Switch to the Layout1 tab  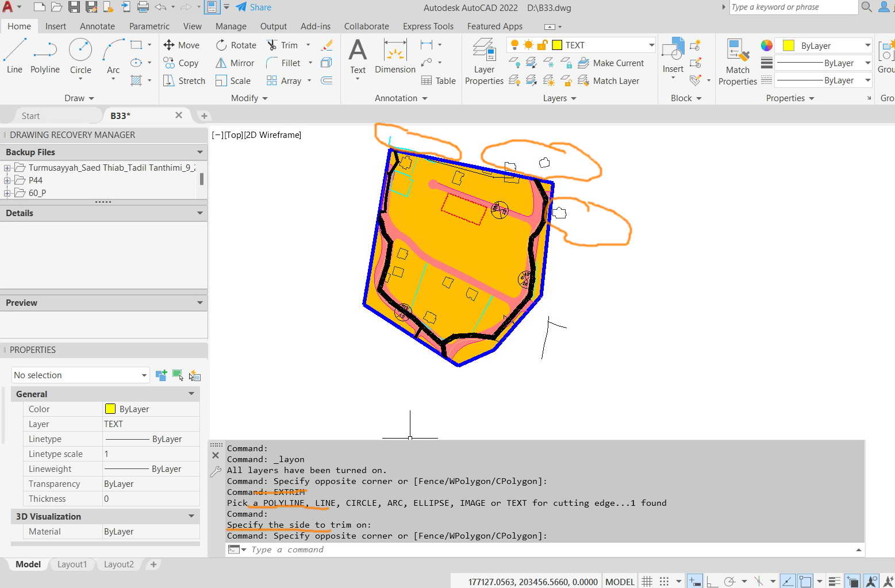(x=72, y=564)
